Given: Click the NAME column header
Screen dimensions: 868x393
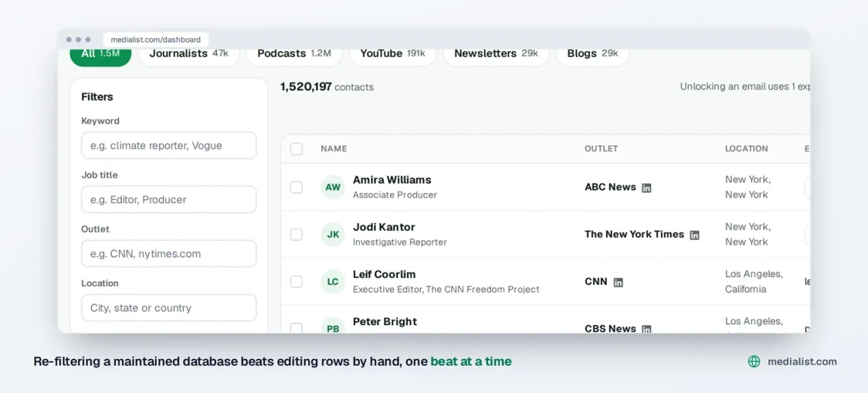Looking at the screenshot, I should click(x=333, y=149).
